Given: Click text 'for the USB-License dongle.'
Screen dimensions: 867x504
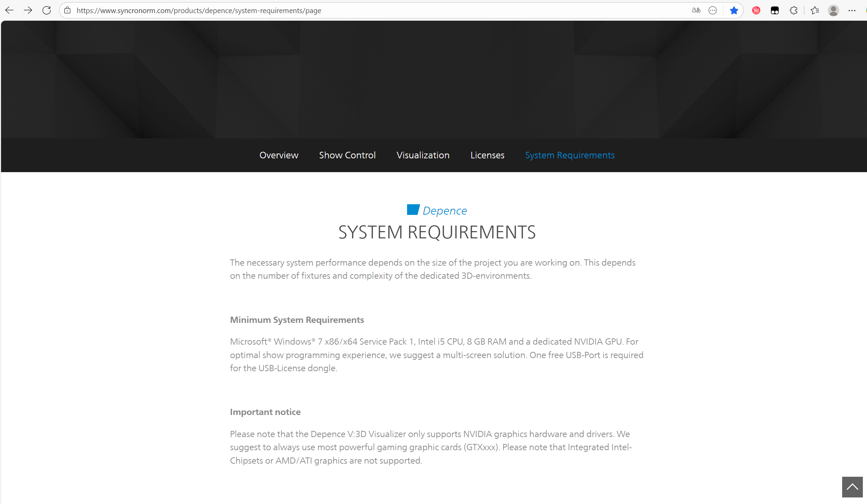Looking at the screenshot, I should (283, 368).
